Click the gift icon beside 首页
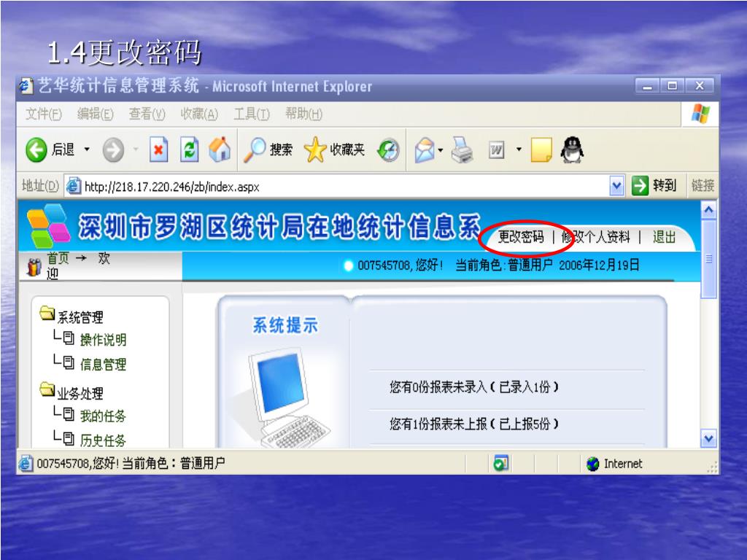 click(34, 267)
